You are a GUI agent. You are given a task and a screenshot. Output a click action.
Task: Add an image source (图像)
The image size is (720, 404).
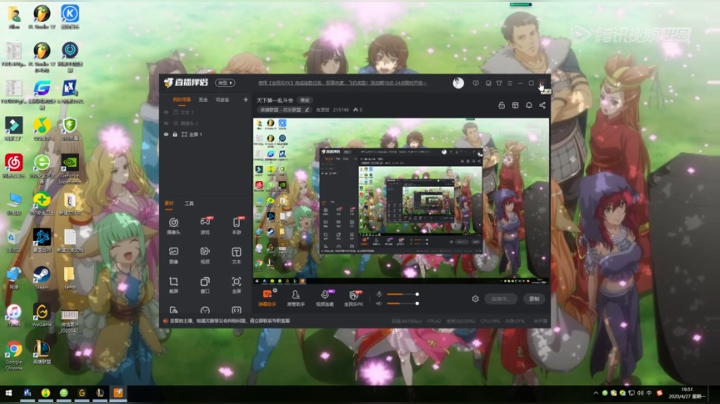(174, 255)
